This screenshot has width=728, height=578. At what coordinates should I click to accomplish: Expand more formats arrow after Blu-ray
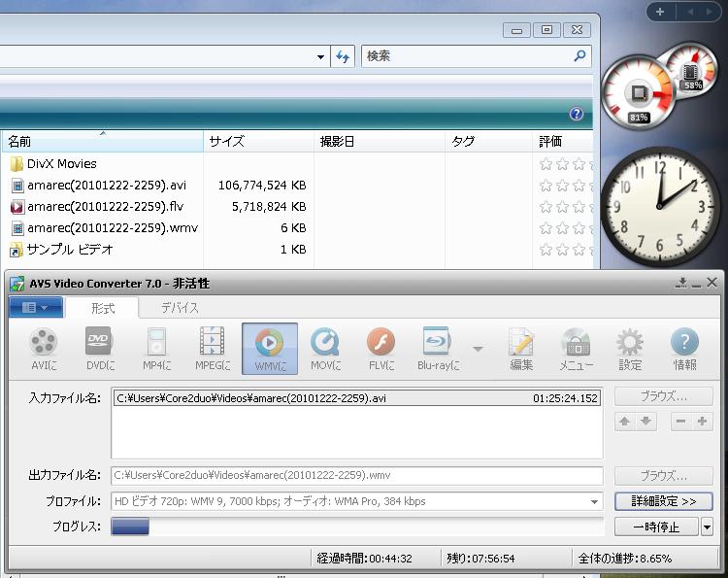click(479, 349)
